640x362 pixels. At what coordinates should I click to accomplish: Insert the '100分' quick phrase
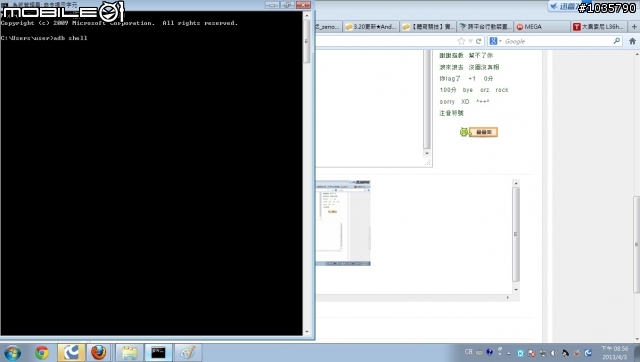click(448, 90)
